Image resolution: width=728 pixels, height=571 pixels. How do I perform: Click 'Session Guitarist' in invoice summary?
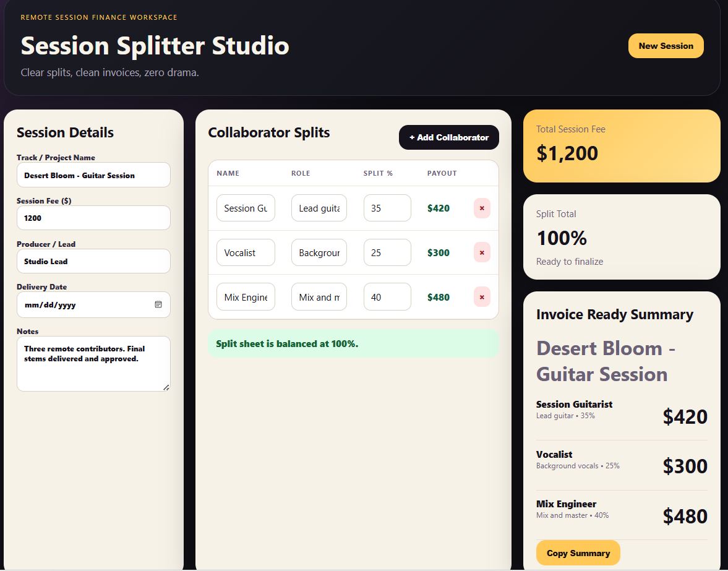575,405
